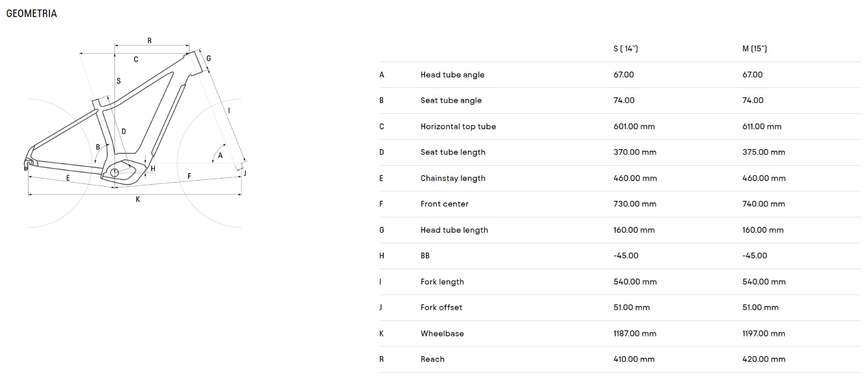Click the Chainstay length row label

[453, 178]
